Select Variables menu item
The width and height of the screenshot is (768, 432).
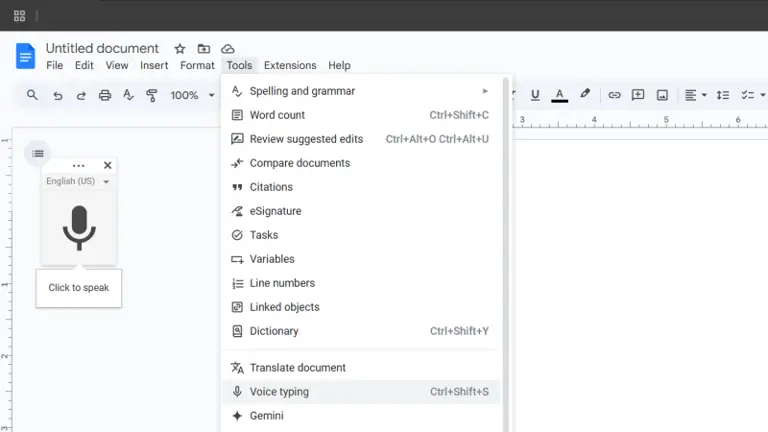pyautogui.click(x=360, y=259)
